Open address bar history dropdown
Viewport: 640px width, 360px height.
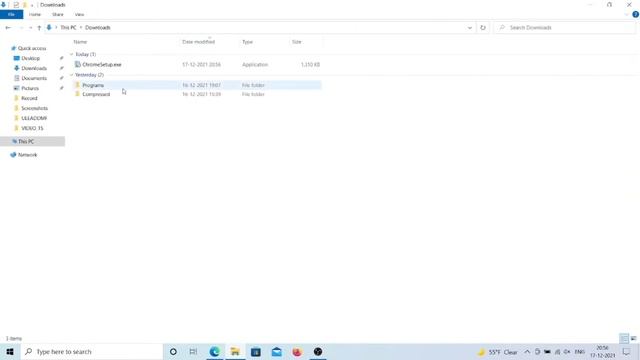point(469,27)
